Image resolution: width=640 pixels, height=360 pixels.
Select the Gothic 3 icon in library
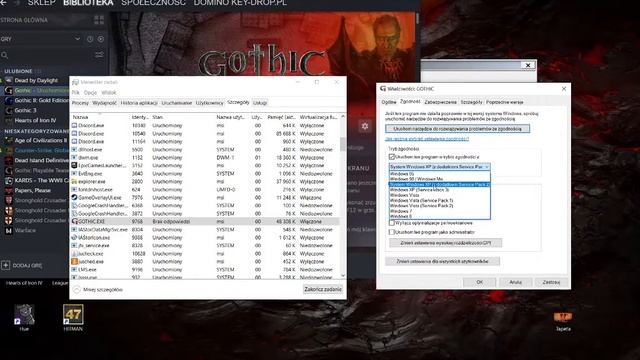(x=9, y=110)
